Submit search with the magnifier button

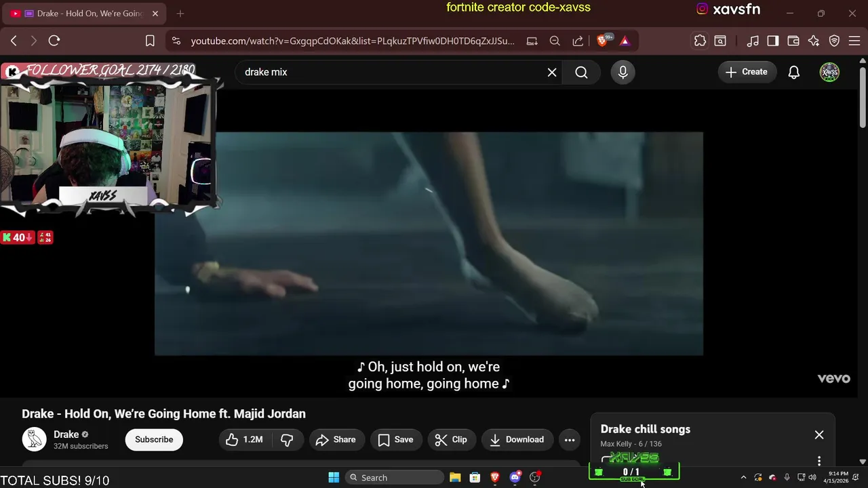pos(582,72)
